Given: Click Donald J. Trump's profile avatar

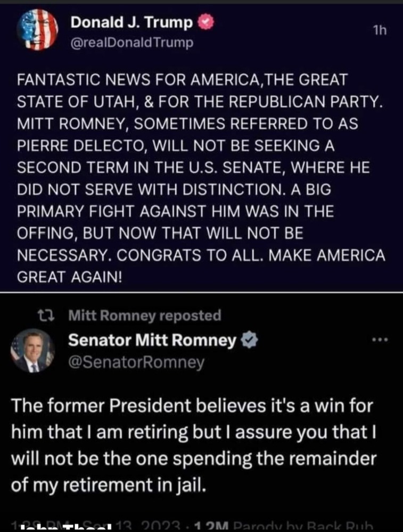Looking at the screenshot, I should pyautogui.click(x=36, y=30).
